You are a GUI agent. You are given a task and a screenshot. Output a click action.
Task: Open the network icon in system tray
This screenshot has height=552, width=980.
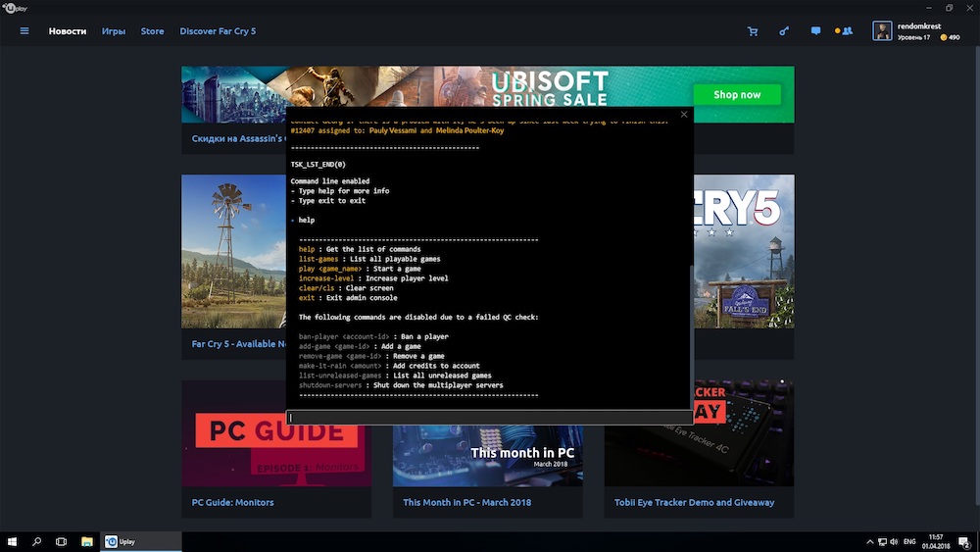[x=882, y=542]
